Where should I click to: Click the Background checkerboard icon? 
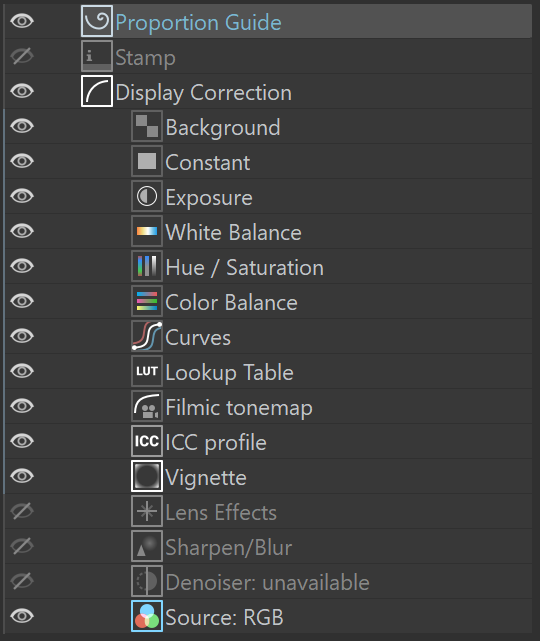147,126
